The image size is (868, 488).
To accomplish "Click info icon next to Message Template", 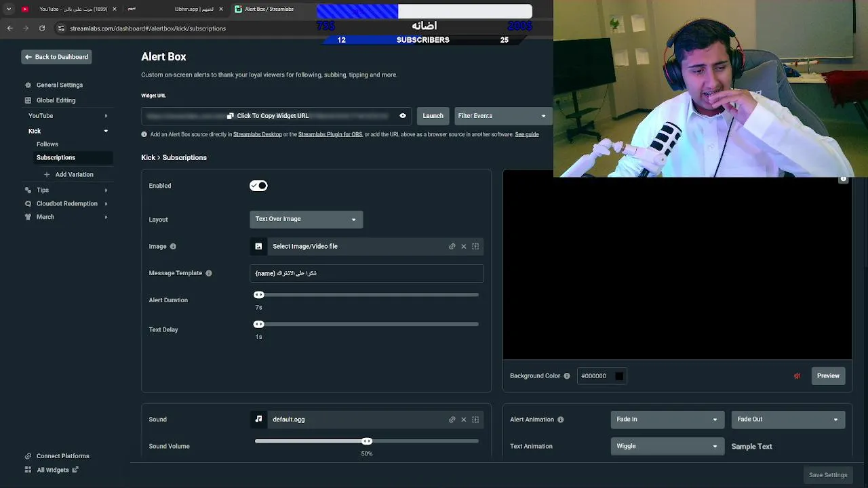I will pos(209,273).
